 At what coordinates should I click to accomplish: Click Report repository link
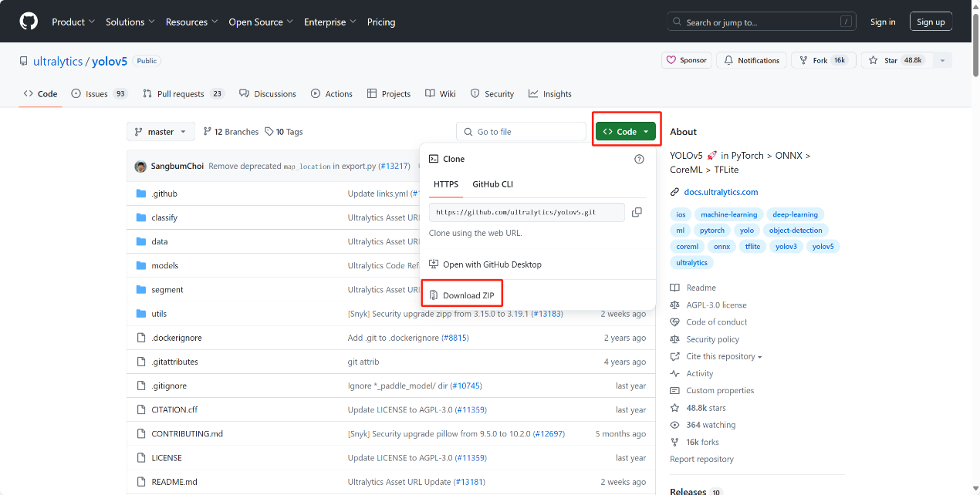click(701, 460)
